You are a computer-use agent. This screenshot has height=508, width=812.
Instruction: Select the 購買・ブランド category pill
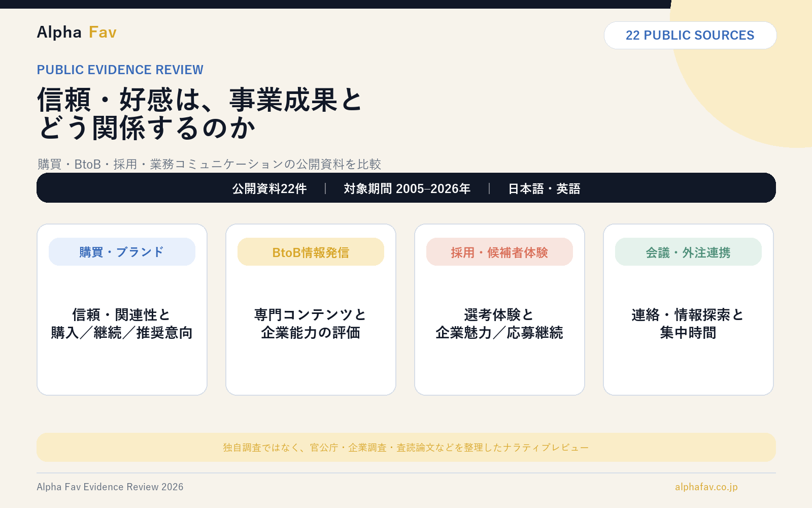pyautogui.click(x=122, y=252)
